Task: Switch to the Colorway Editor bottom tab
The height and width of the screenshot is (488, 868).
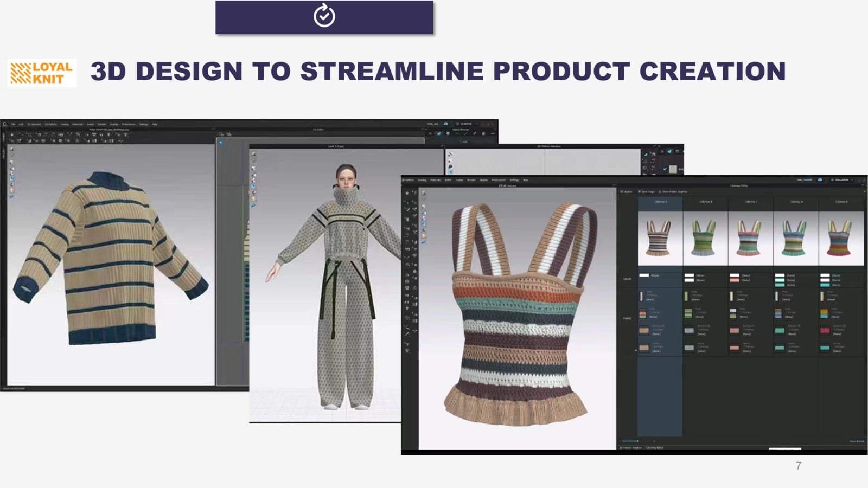Action: point(654,448)
